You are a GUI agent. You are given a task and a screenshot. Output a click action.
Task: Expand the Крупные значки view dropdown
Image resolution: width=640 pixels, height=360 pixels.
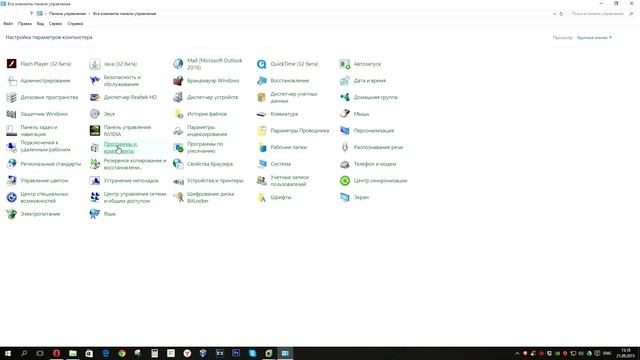pos(594,38)
